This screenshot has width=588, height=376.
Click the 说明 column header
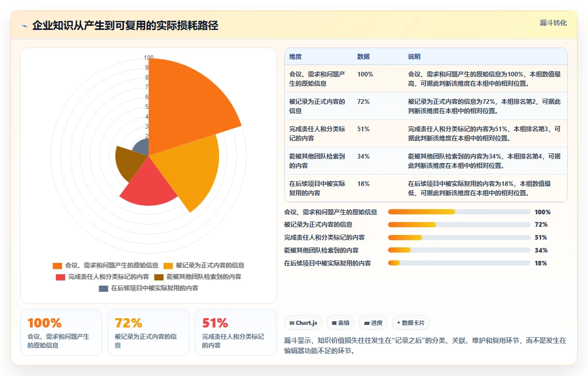point(414,57)
